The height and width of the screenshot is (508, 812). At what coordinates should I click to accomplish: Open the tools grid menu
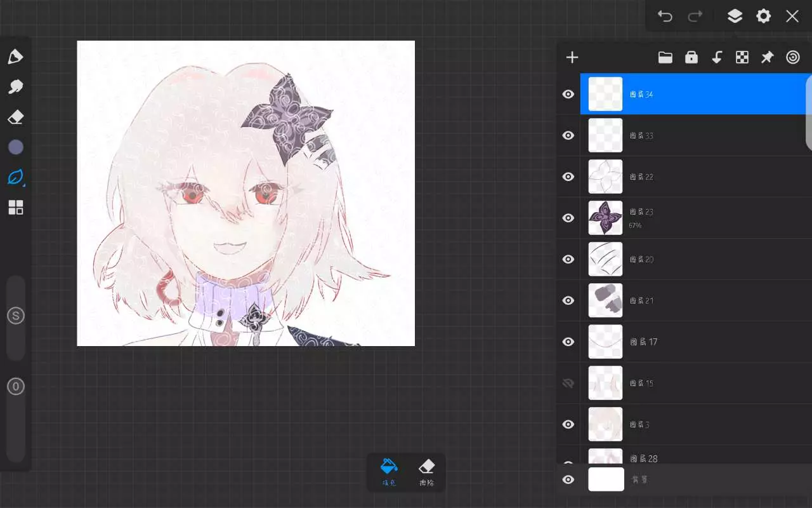(15, 208)
